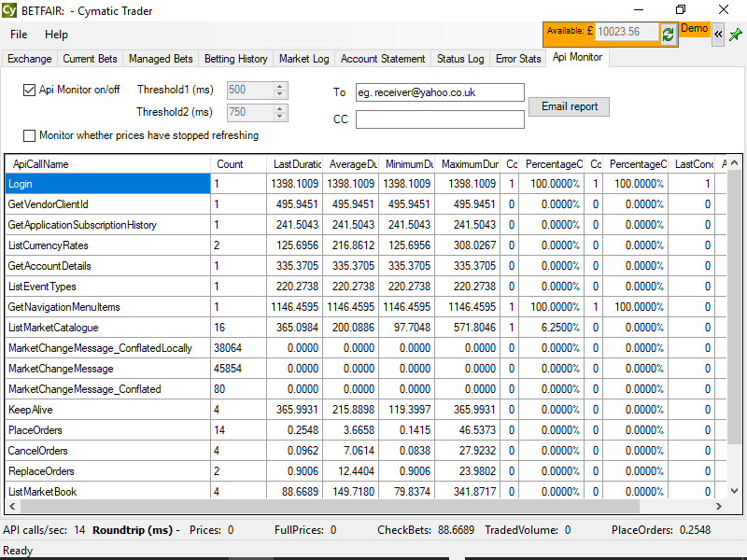This screenshot has width=747, height=560.
Task: Open the File menu
Action: tap(19, 35)
